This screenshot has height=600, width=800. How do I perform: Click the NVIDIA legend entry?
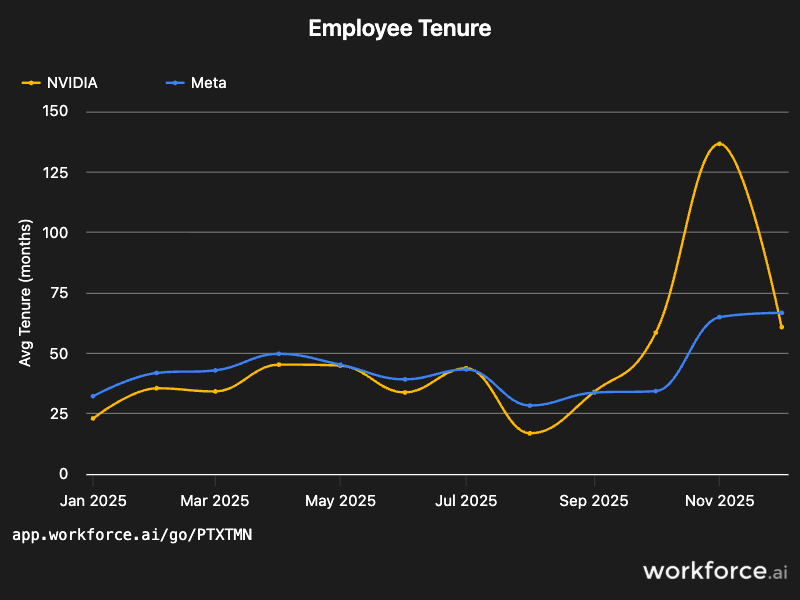[60, 83]
